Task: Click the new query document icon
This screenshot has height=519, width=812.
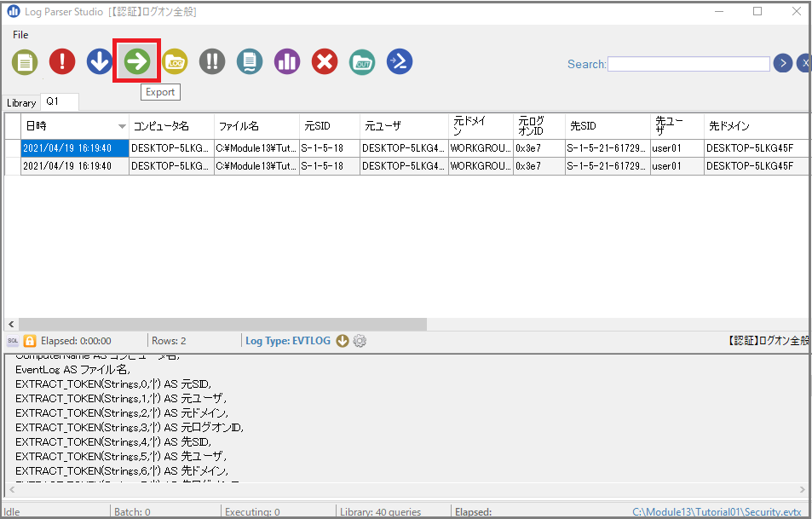Action: point(25,62)
